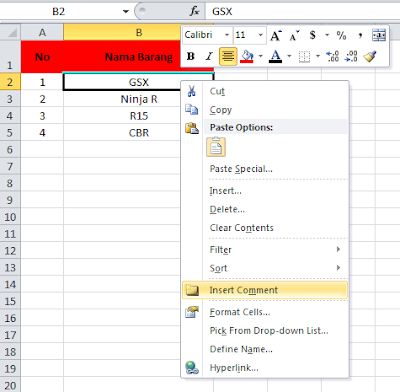
Task: Open the Calibri font name dropdown
Action: pyautogui.click(x=226, y=35)
